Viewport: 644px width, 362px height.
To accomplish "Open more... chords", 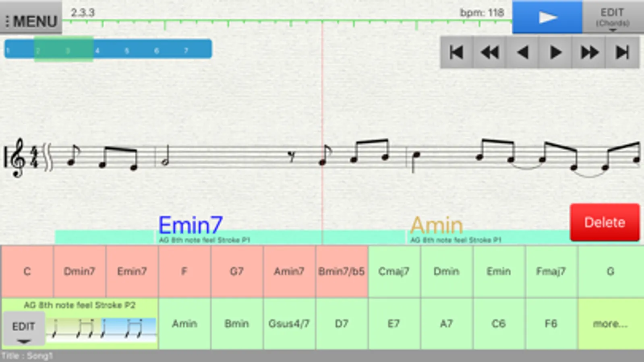I will point(611,324).
